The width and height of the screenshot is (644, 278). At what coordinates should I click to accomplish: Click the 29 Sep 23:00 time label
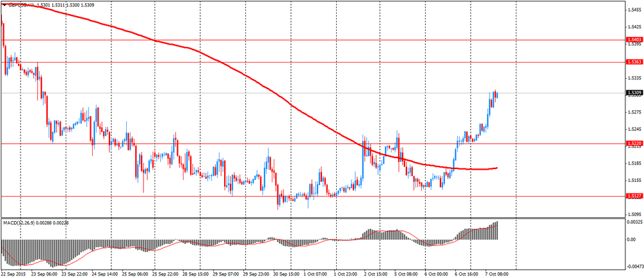[256, 273]
